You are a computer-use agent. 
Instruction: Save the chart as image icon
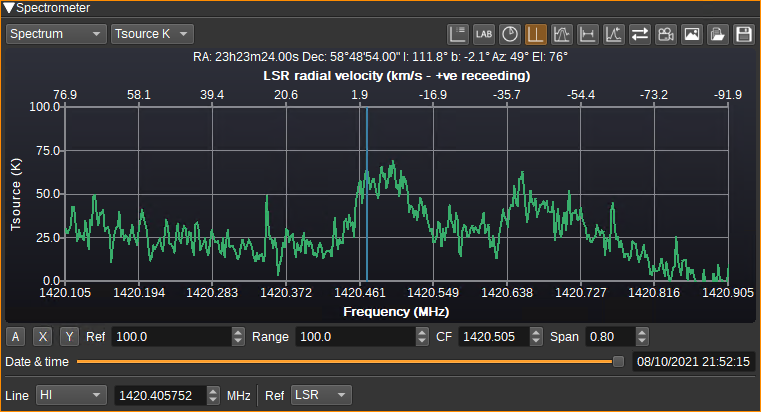click(x=692, y=34)
